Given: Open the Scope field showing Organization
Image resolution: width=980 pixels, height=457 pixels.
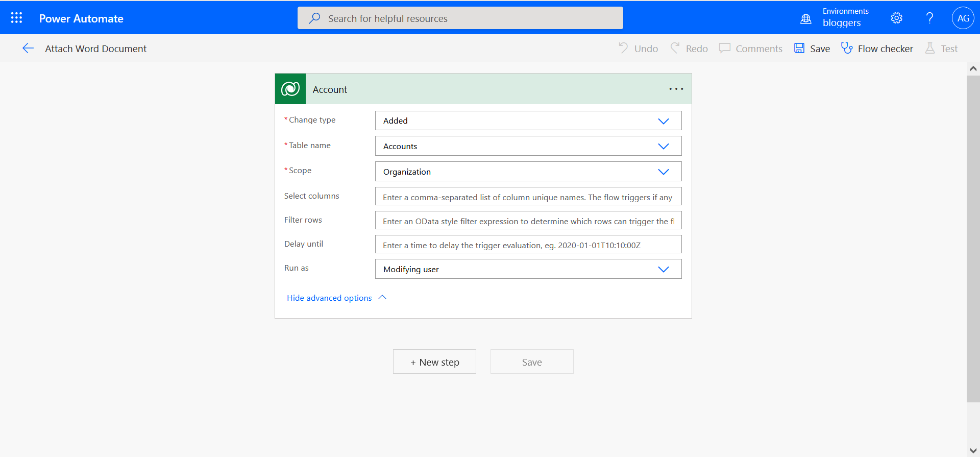Looking at the screenshot, I should click(528, 172).
